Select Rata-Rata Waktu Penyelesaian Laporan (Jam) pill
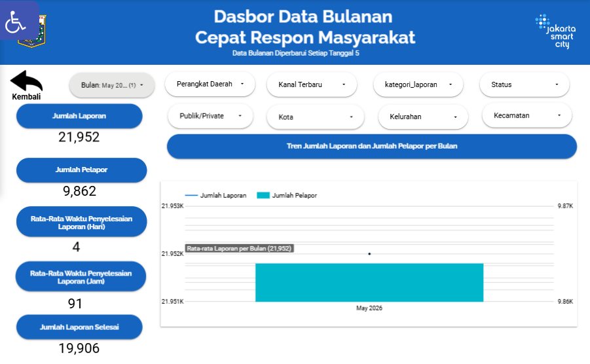The height and width of the screenshot is (364, 590). pos(81,277)
